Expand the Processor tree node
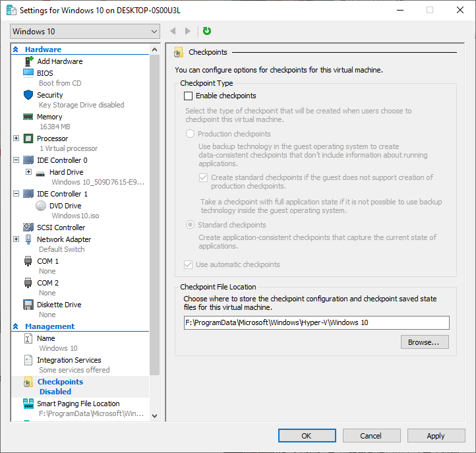Image resolution: width=476 pixels, height=453 pixels. 16,138
